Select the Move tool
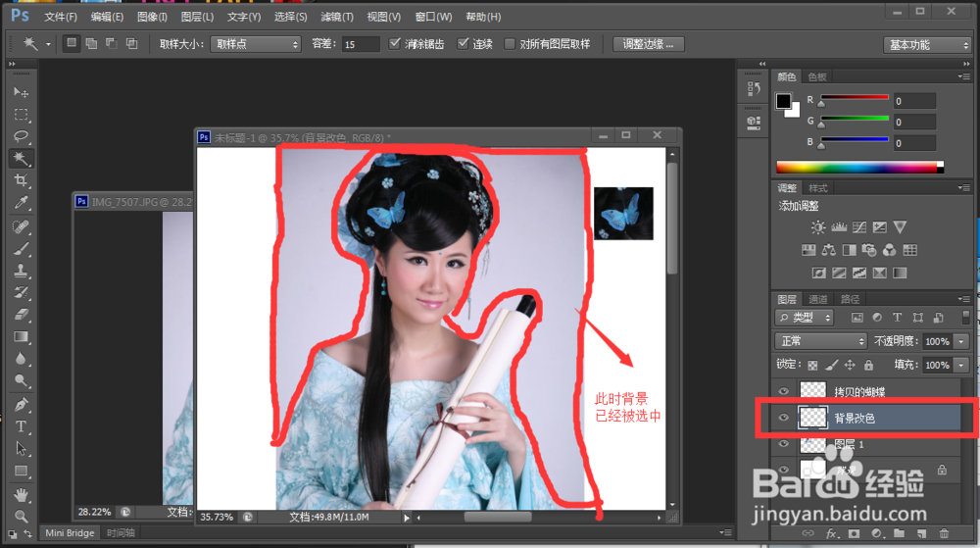This screenshot has width=980, height=548. (x=21, y=92)
